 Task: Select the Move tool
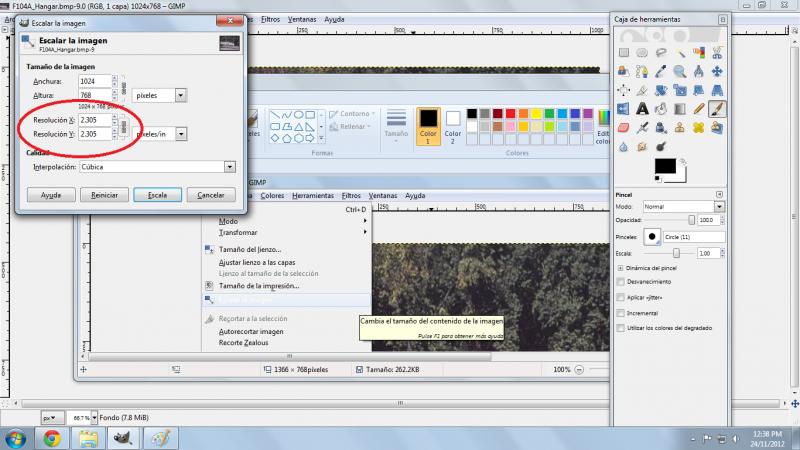tap(717, 71)
